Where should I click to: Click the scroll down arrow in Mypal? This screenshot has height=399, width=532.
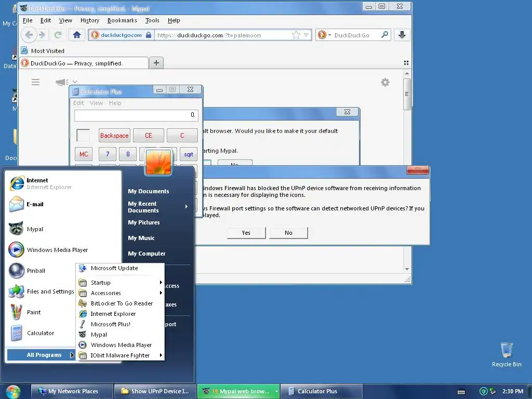(x=407, y=269)
